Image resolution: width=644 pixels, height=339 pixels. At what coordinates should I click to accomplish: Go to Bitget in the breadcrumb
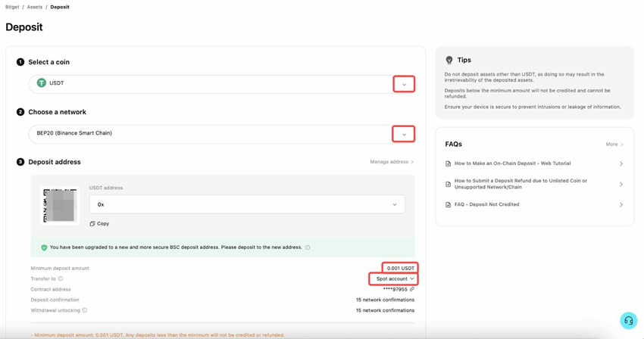[x=12, y=7]
